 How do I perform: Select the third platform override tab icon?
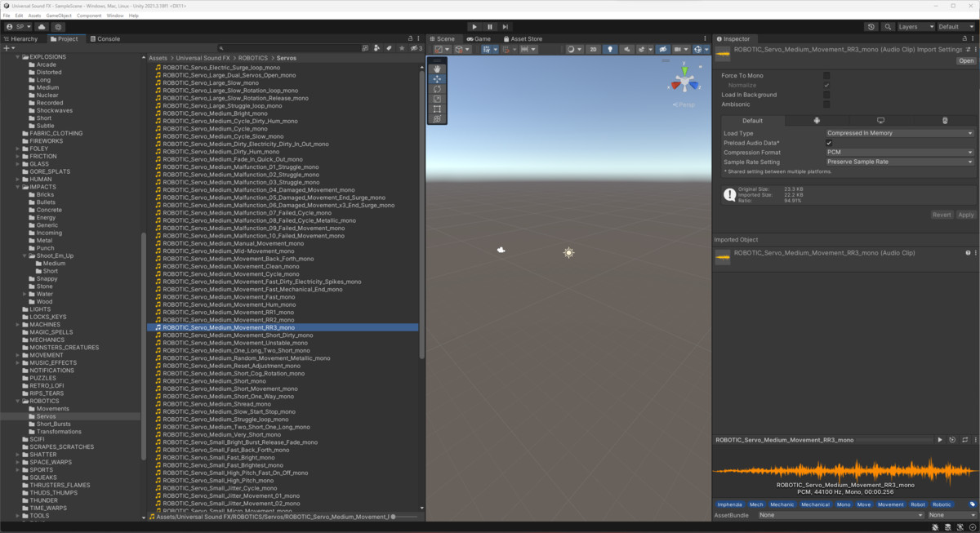(945, 121)
